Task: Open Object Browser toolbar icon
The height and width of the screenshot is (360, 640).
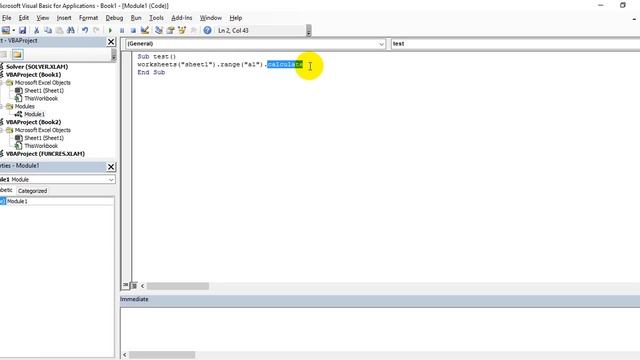Action: tap(182, 30)
